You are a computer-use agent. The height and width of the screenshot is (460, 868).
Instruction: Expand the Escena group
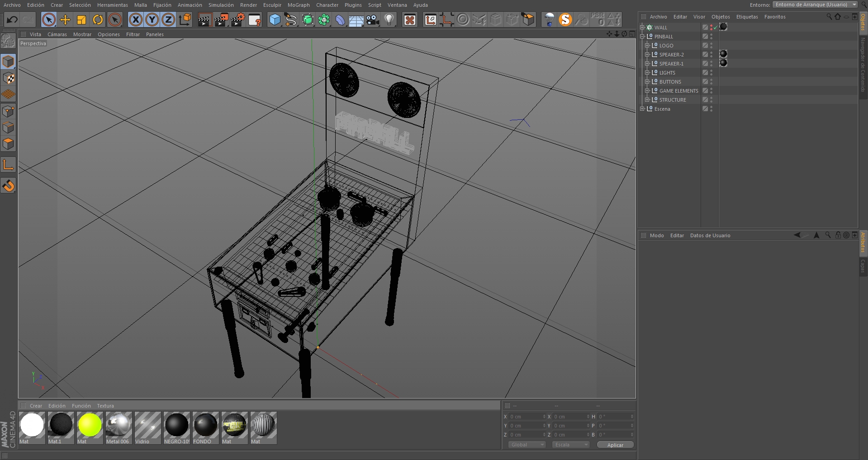[642, 109]
